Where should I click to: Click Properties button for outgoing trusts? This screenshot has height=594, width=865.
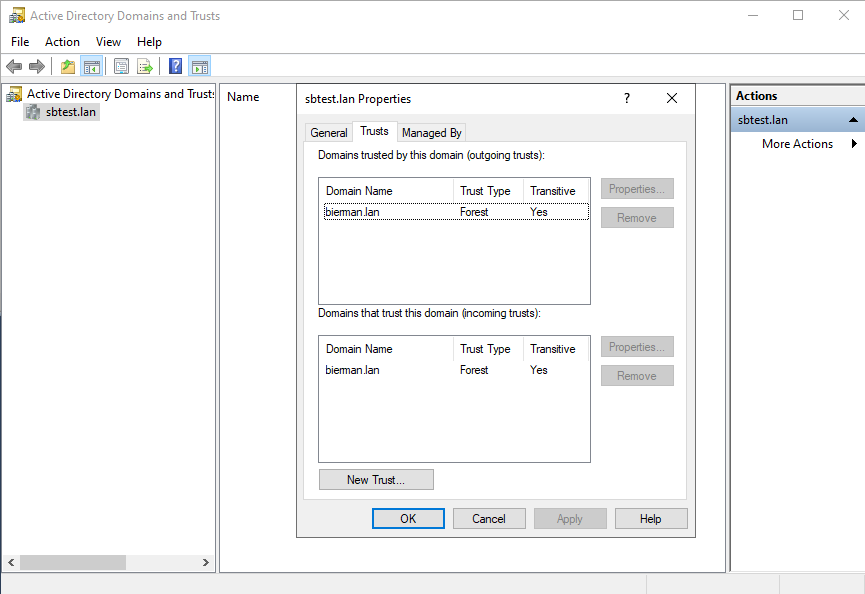click(637, 189)
